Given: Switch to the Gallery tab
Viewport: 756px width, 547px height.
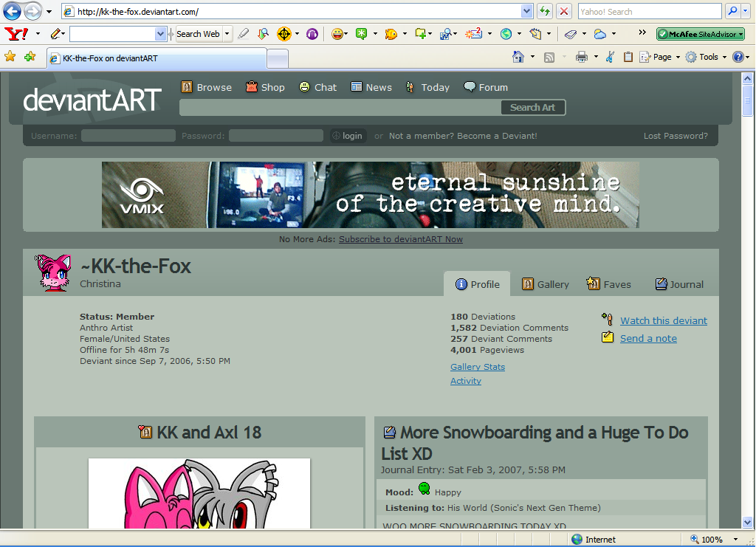Looking at the screenshot, I should (x=546, y=284).
